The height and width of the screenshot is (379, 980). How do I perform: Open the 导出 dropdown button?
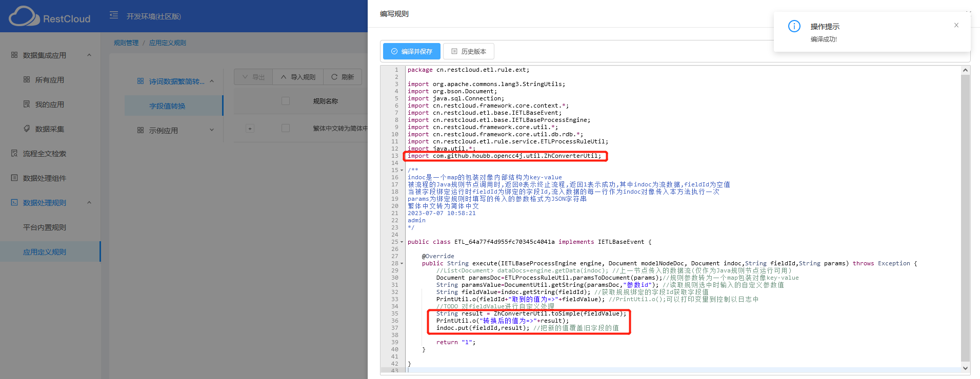pyautogui.click(x=253, y=77)
